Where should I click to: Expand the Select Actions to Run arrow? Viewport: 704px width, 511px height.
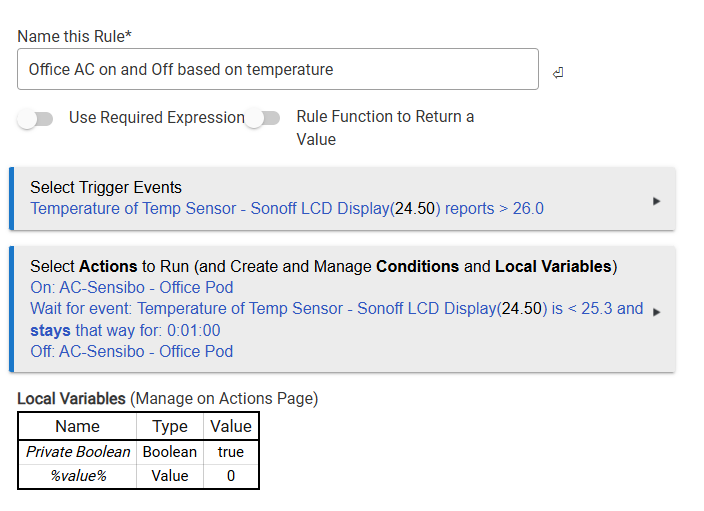pyautogui.click(x=656, y=312)
